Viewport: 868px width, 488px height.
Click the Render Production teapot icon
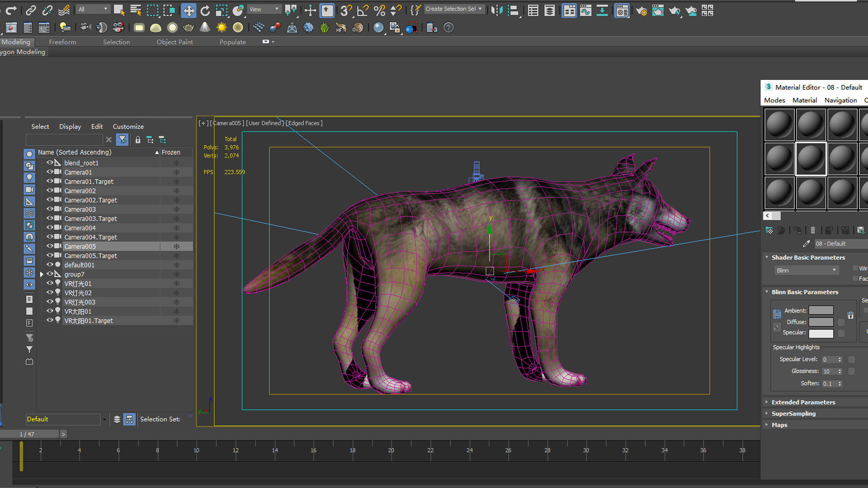coord(674,10)
